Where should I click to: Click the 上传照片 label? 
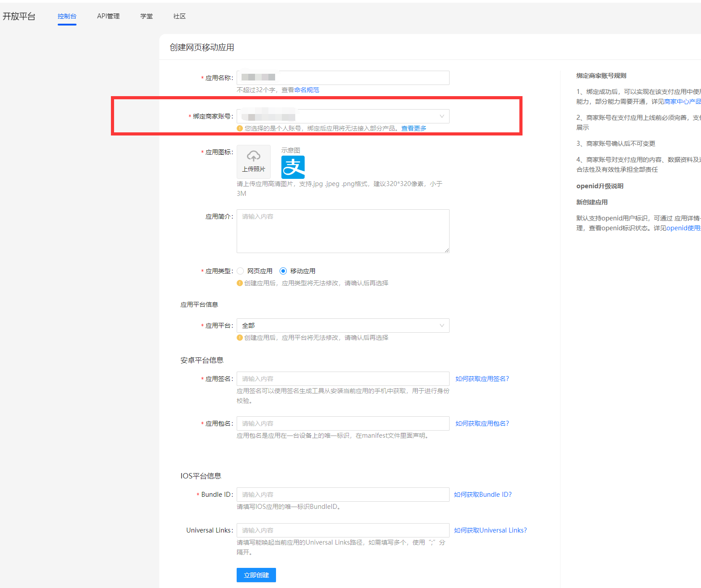254,169
